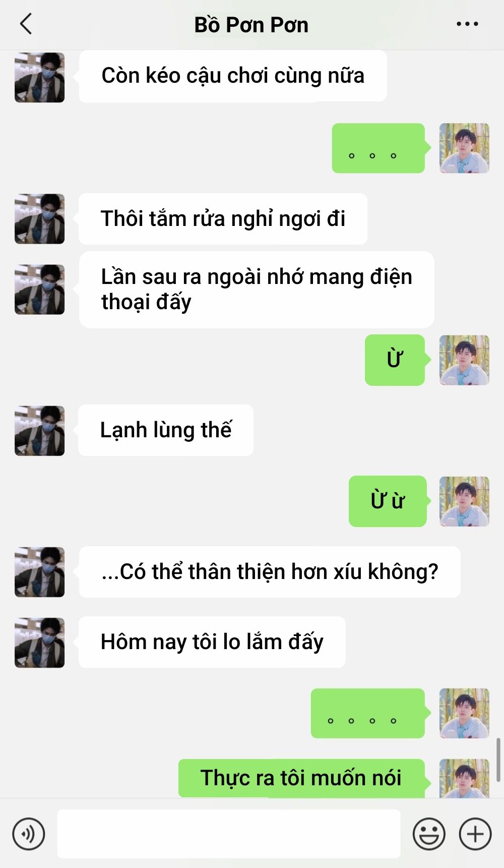Tap the chat title Bồ Pơn Pơn
504x868 pixels.
click(251, 25)
